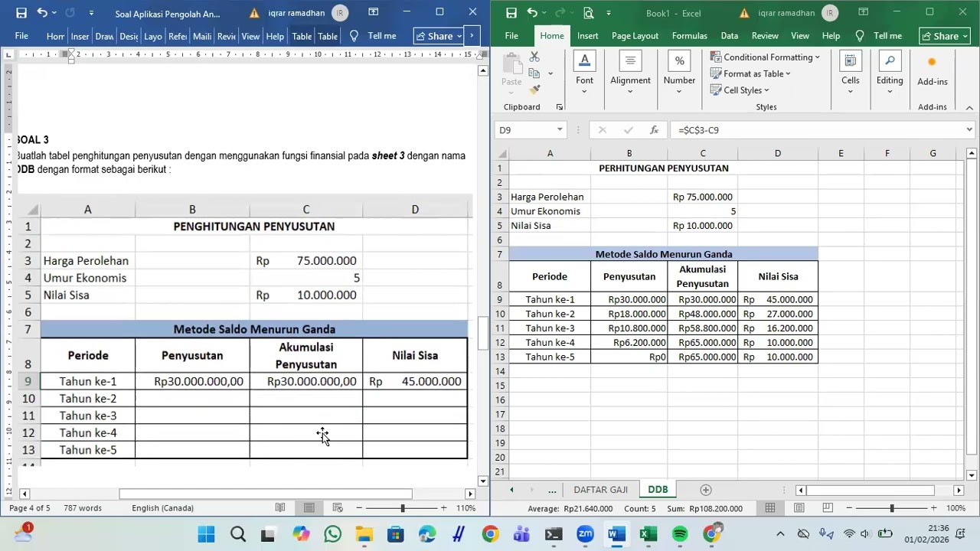Adjust the Word zoom slider
Image resolution: width=980 pixels, height=551 pixels.
point(403,508)
